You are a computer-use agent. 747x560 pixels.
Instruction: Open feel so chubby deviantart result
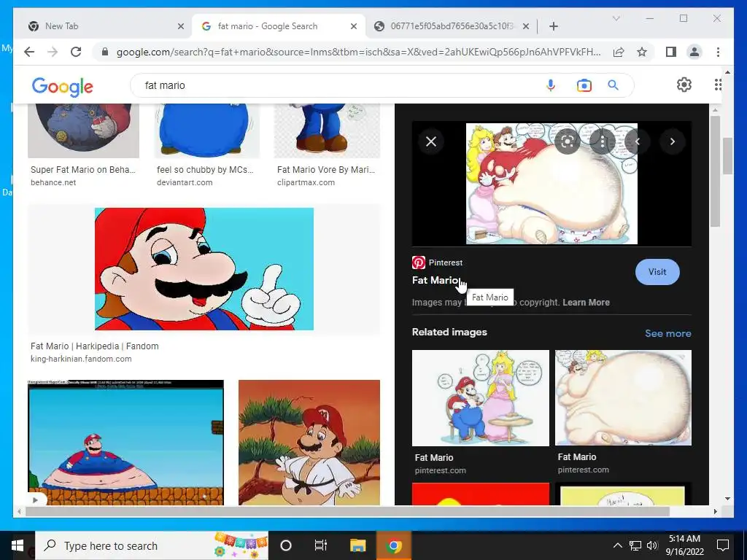tap(205, 169)
